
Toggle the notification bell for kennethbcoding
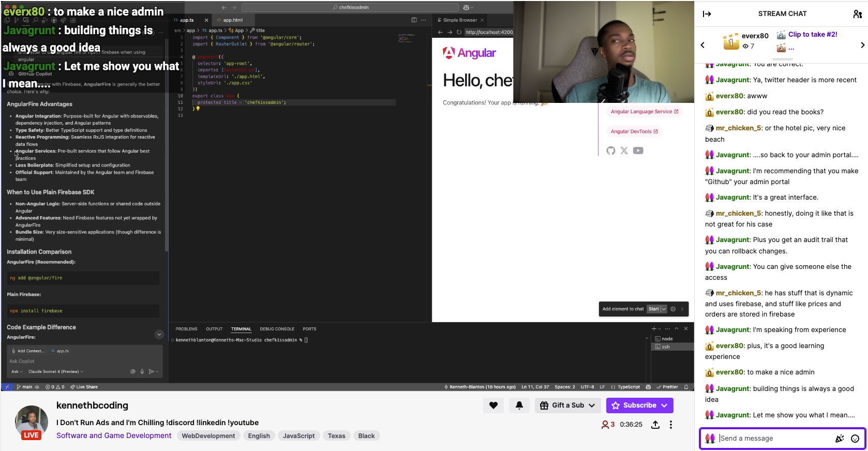519,405
